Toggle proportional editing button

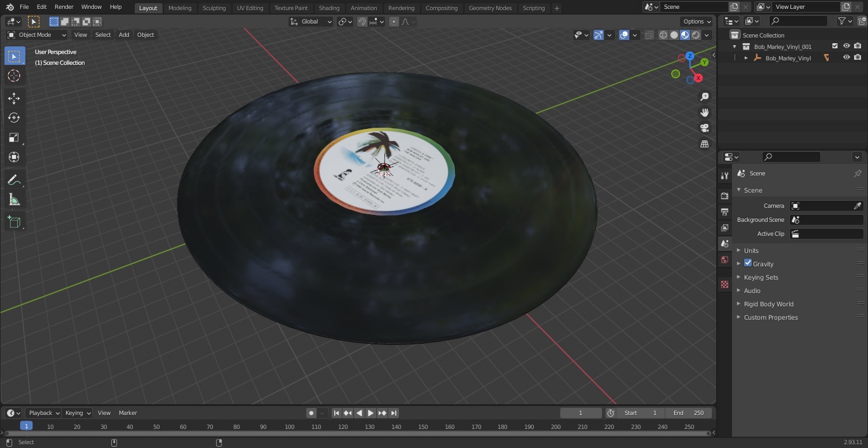pos(394,22)
